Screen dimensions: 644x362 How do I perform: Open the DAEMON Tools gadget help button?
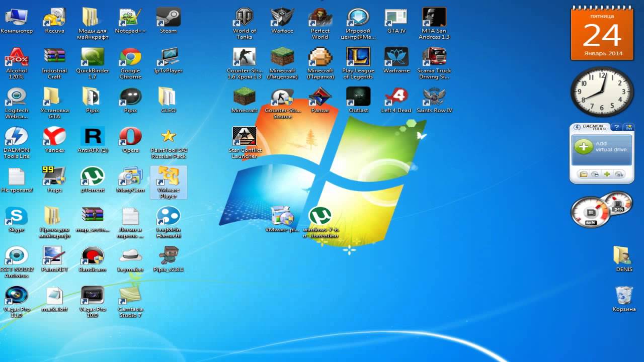pos(616,128)
